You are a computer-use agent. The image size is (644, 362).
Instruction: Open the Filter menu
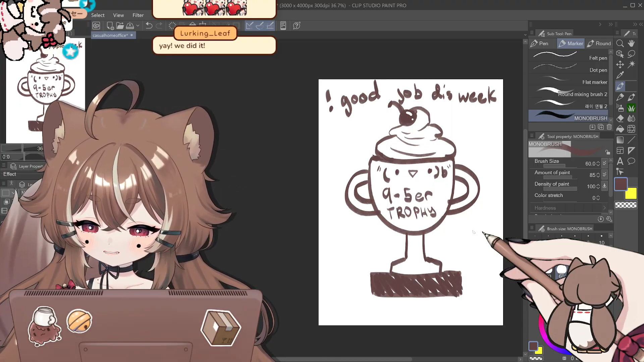pyautogui.click(x=138, y=15)
